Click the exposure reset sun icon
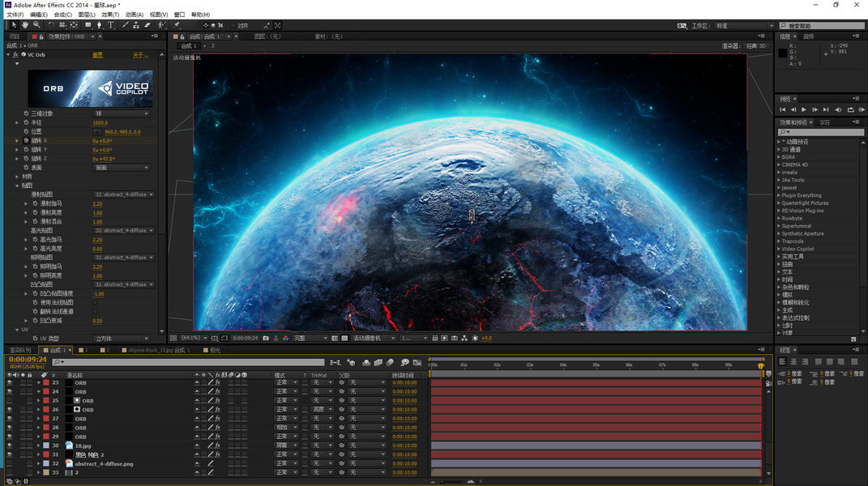Image resolution: width=868 pixels, height=486 pixels. [x=475, y=339]
